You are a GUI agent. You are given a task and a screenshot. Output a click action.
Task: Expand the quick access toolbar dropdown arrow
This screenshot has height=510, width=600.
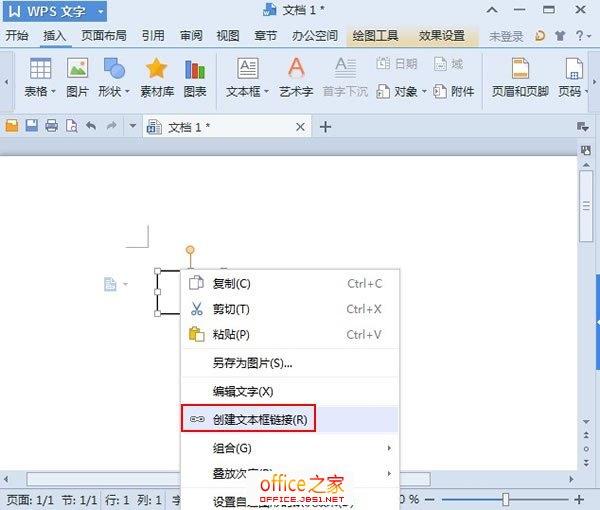tap(132, 125)
